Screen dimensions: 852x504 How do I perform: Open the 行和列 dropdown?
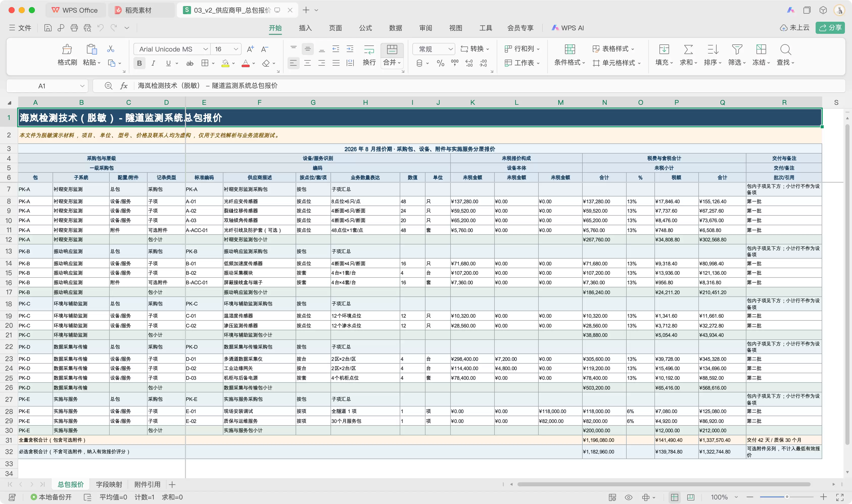tap(522, 49)
